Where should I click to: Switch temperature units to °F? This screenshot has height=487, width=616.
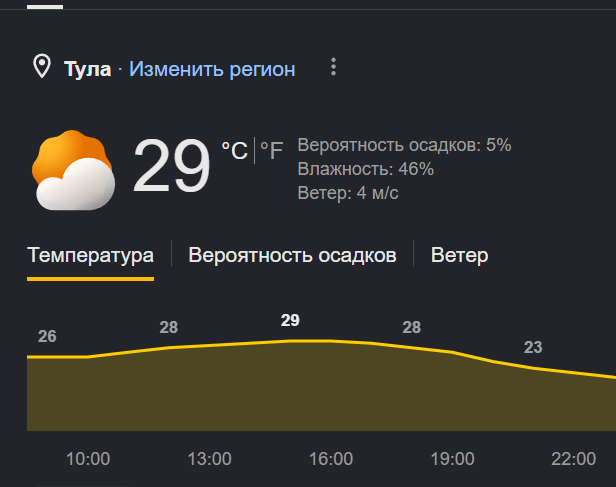point(272,150)
